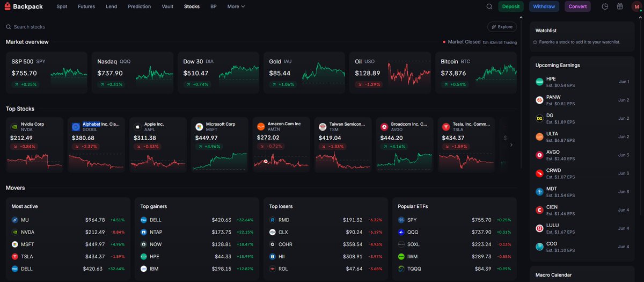Click the Alphabet GOOGL logo icon

76,127
